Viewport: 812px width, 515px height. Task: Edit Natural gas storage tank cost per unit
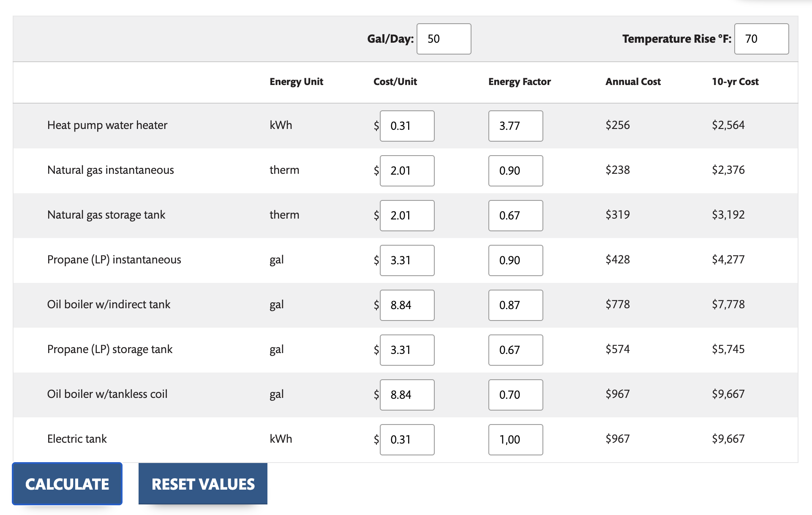click(407, 216)
